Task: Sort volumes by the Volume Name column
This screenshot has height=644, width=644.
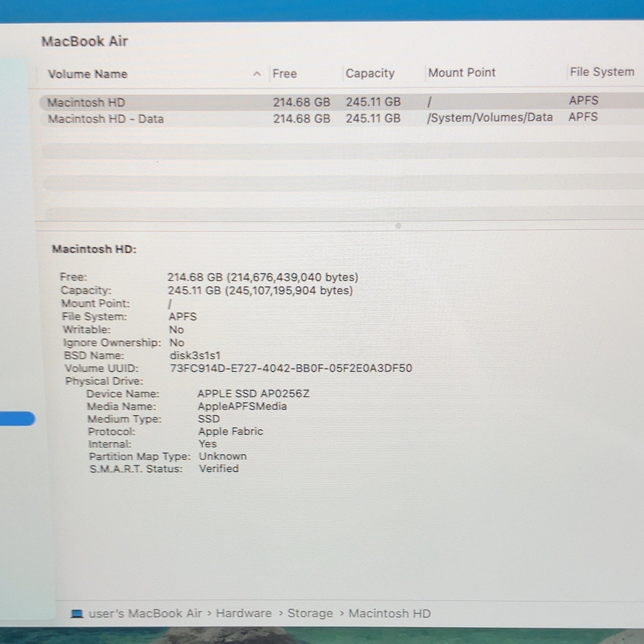Action: pyautogui.click(x=88, y=74)
